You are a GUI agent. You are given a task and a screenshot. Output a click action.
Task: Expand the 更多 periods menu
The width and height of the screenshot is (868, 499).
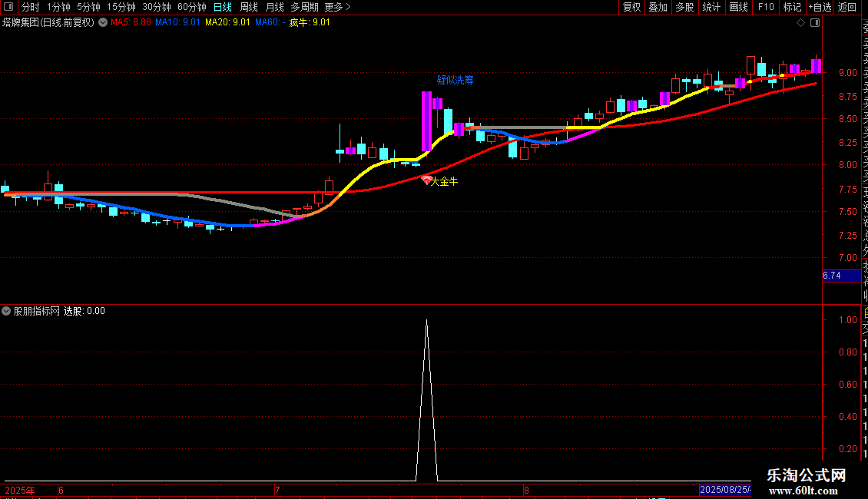pyautogui.click(x=337, y=7)
